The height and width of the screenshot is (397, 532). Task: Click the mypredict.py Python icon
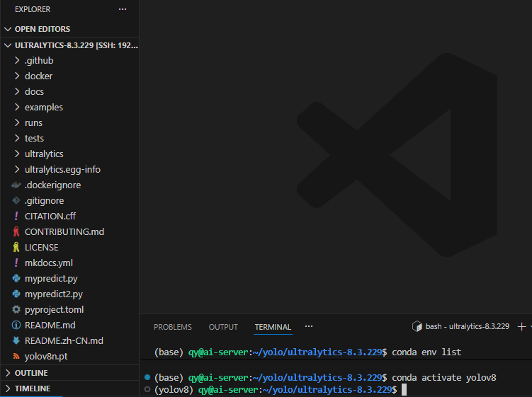click(16, 278)
